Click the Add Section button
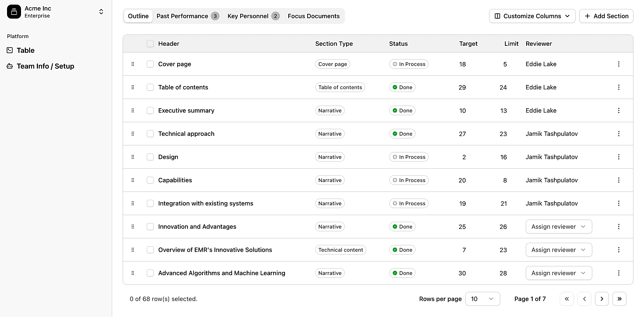This screenshot has width=644, height=317. point(606,16)
